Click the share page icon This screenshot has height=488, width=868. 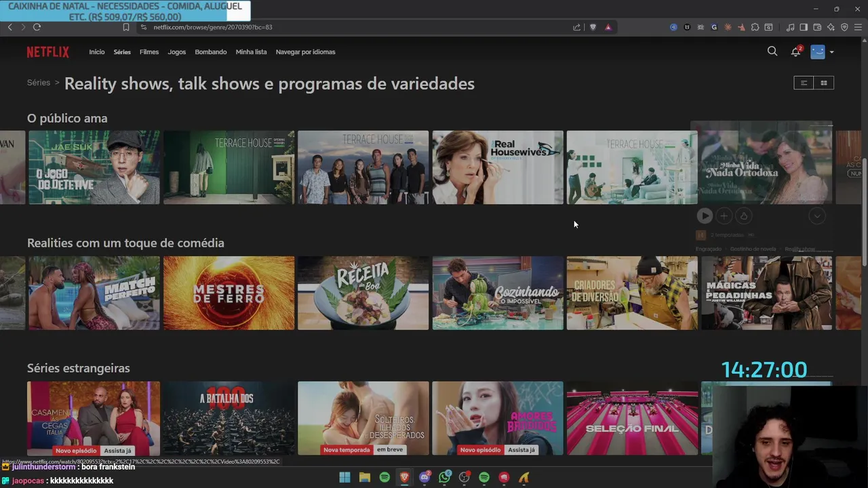(x=576, y=27)
